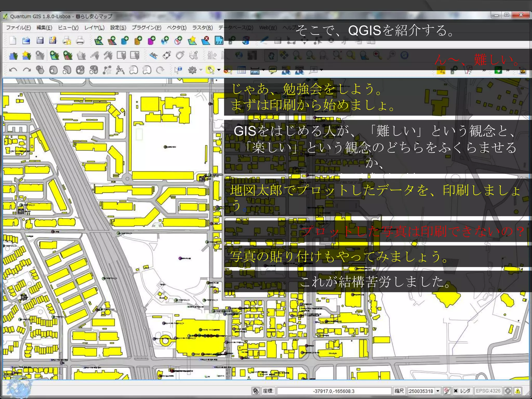Click the large yellow building polygon at map bottom
This screenshot has width=532, height=399.
200,338
